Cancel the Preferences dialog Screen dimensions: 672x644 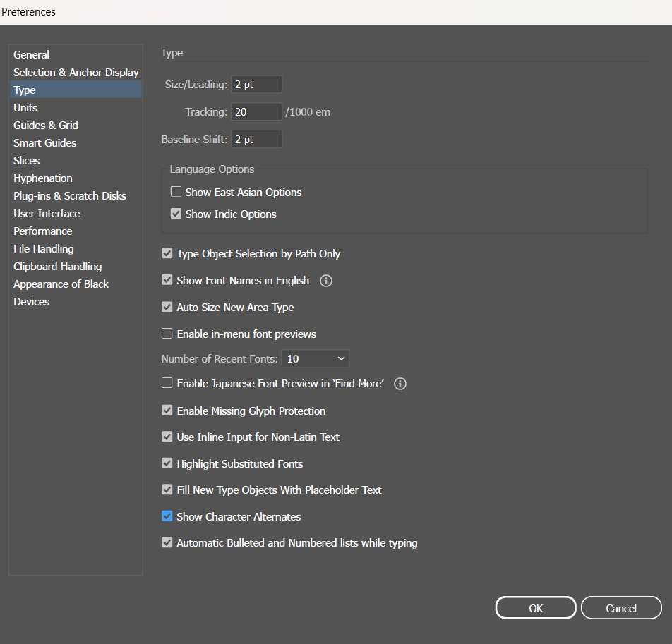[621, 608]
